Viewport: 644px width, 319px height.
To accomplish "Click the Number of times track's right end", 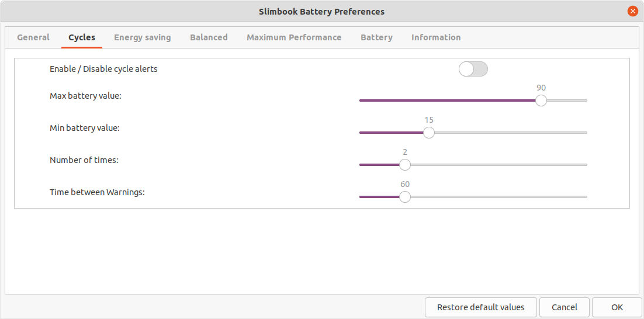I will pyautogui.click(x=584, y=165).
